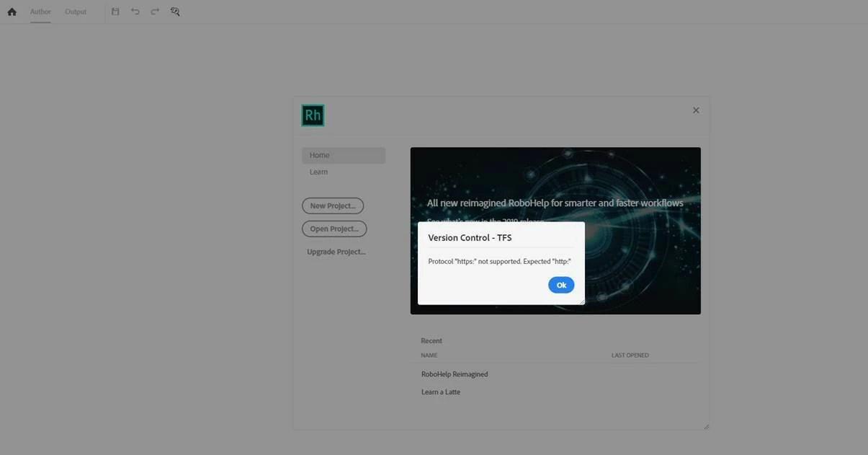Image resolution: width=868 pixels, height=455 pixels.
Task: Click the New Project button
Action: tap(333, 206)
